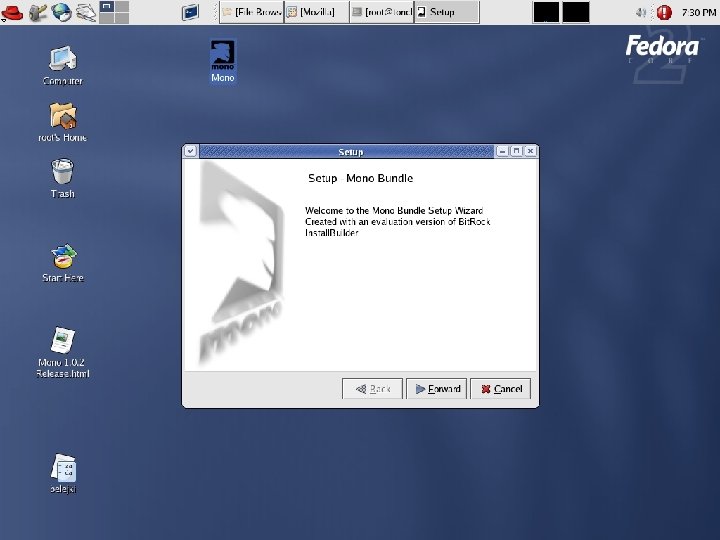Open the Red Hat main menu
The height and width of the screenshot is (540, 720).
click(x=12, y=12)
